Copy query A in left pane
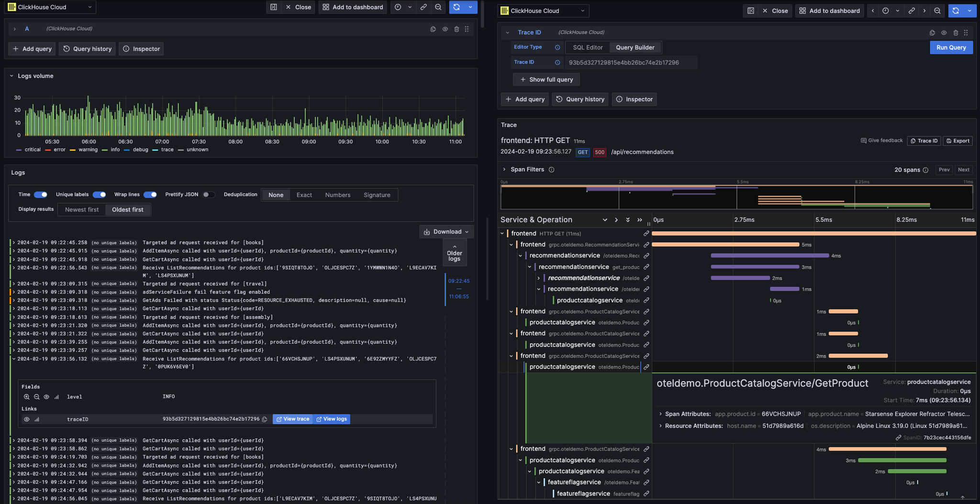 tap(433, 29)
